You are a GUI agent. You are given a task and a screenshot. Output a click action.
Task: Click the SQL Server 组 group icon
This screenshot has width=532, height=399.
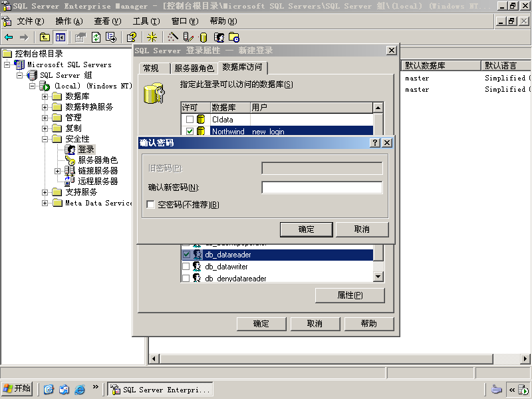[32, 75]
